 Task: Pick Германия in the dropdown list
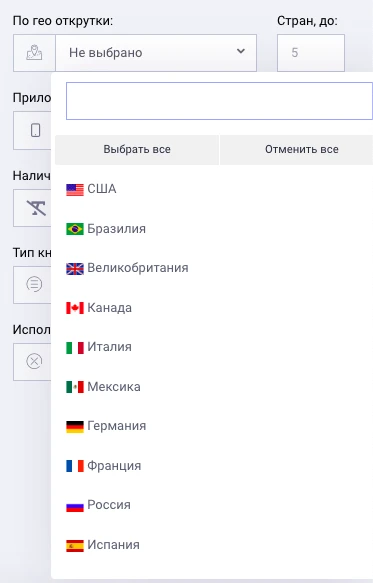tap(116, 426)
